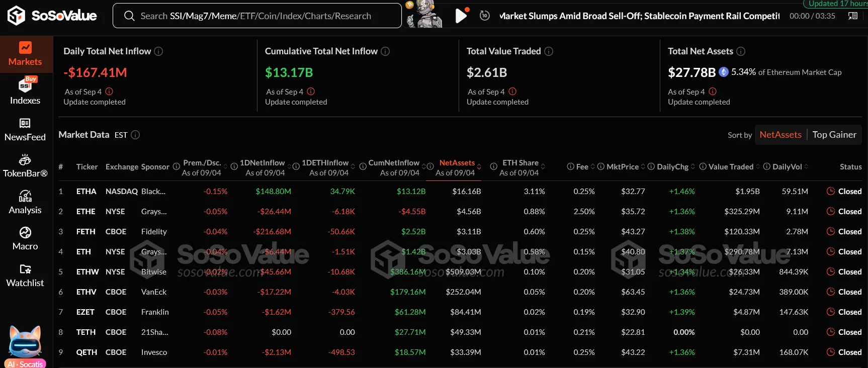Open the Analysis sidebar section
This screenshot has width=868, height=368.
pos(25,203)
